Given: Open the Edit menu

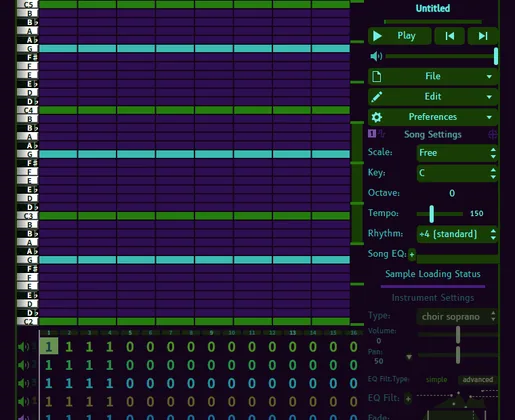Looking at the screenshot, I should click(433, 97).
